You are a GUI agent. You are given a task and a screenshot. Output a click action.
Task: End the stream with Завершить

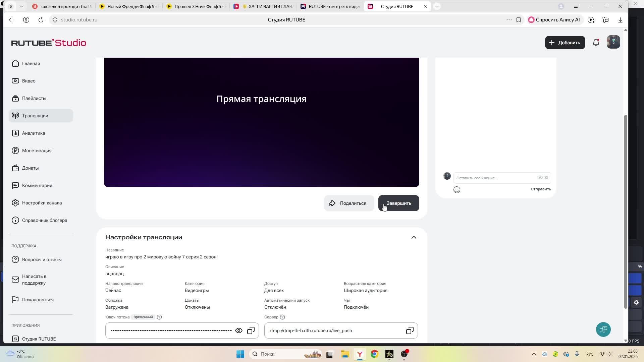(x=398, y=203)
